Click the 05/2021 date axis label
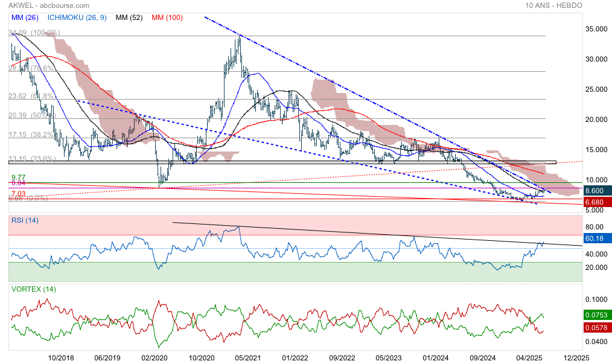The height and width of the screenshot is (364, 612). coord(247,358)
